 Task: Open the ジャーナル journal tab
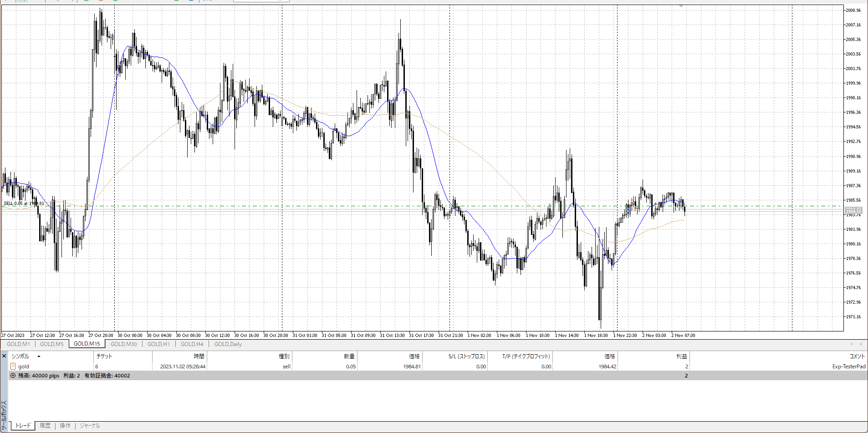pos(90,426)
